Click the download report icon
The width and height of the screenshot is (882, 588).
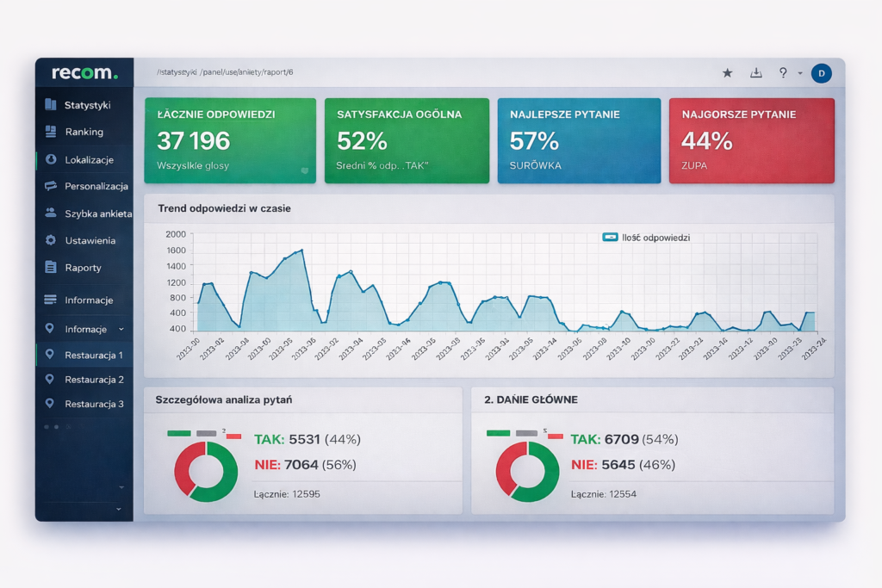pyautogui.click(x=756, y=73)
